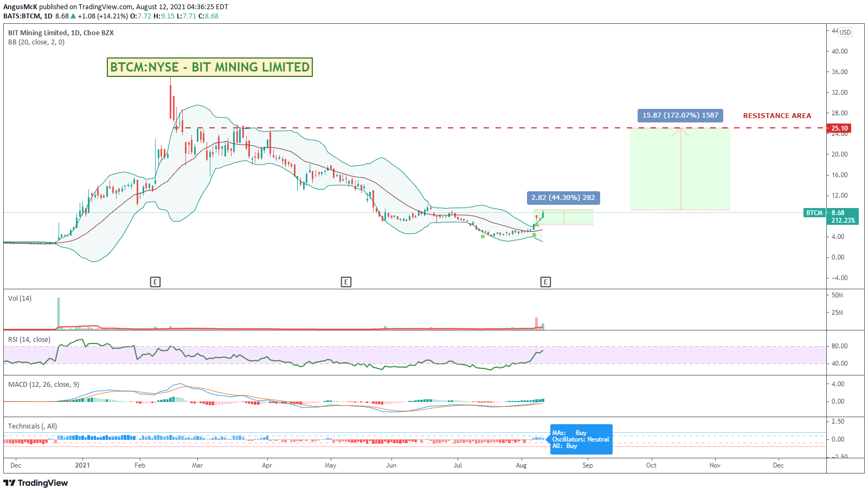The image size is (868, 493).
Task: Click the 80.00 RSI axis label
Action: coord(839,346)
